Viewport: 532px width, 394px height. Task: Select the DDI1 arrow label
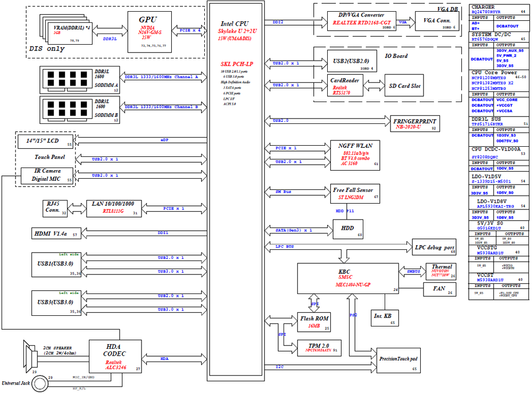(163, 232)
